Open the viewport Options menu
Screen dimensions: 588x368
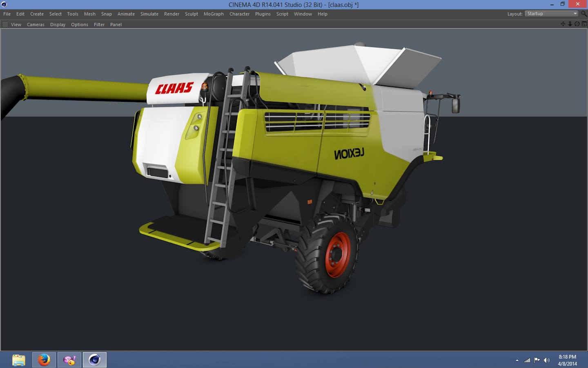pos(80,25)
